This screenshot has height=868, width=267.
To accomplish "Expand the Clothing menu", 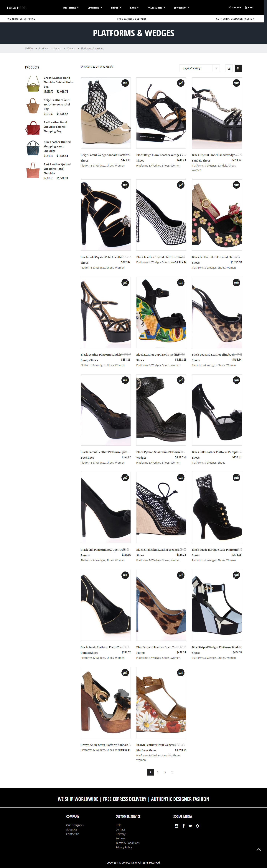I will (x=95, y=7).
